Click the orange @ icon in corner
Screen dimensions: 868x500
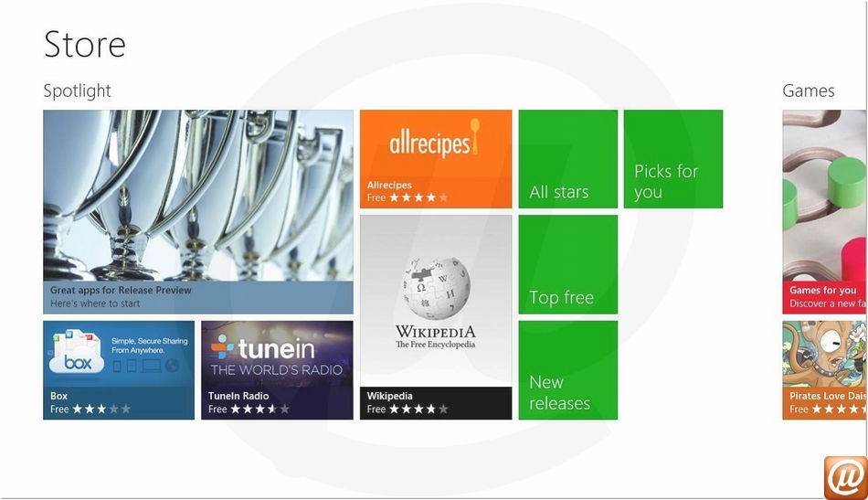pos(845,477)
